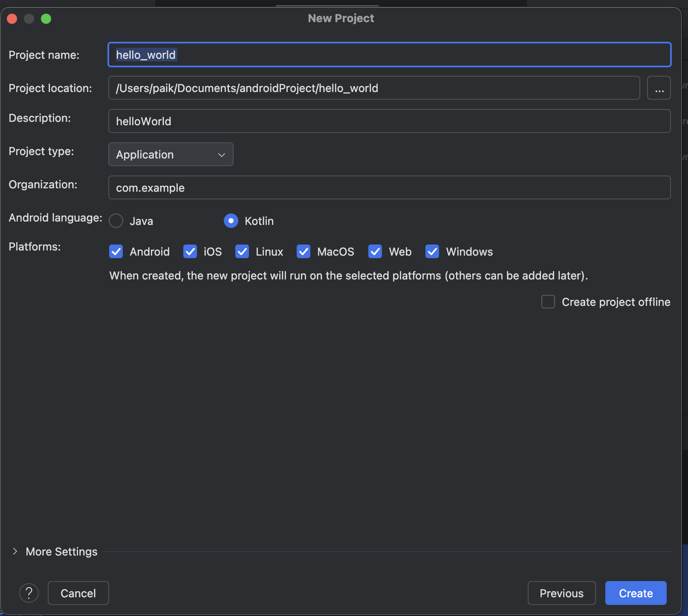
Task: Close the New Project dialog window
Action: (12, 19)
